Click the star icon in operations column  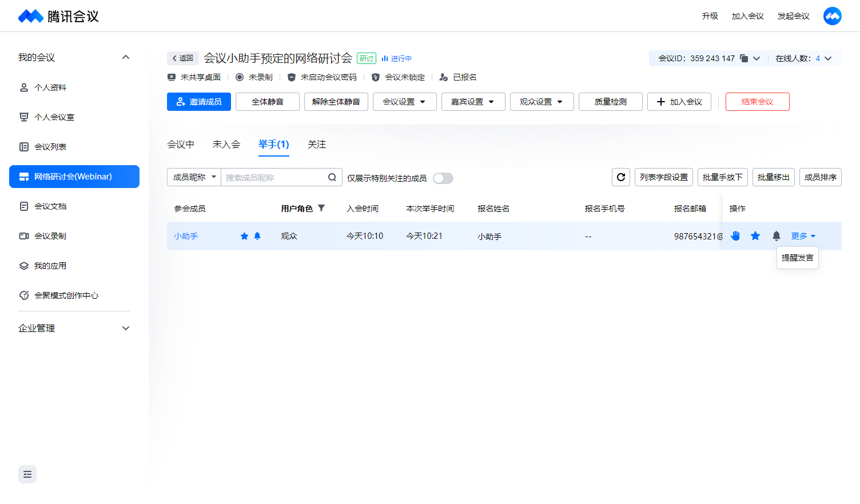pyautogui.click(x=755, y=235)
